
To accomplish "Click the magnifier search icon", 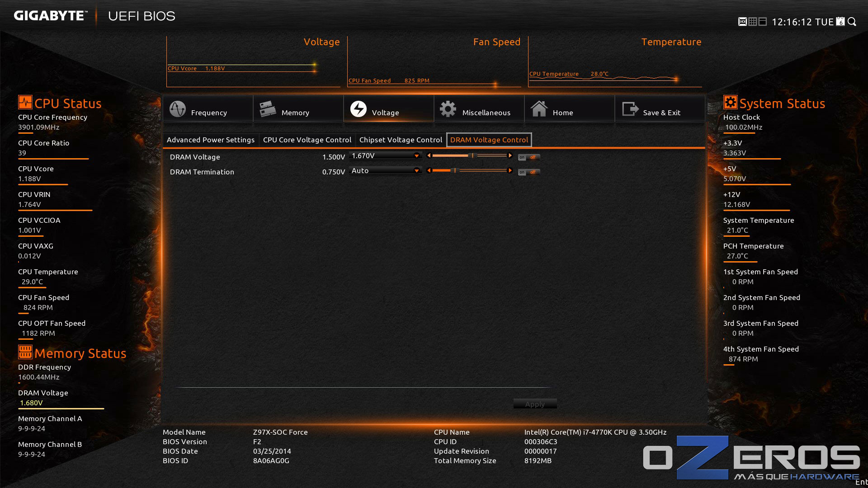I will coord(852,22).
